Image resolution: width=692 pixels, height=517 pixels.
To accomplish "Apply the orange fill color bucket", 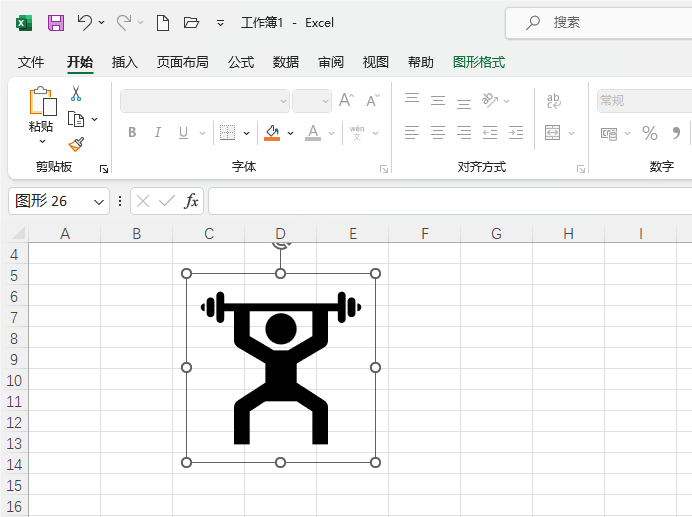I will 272,132.
